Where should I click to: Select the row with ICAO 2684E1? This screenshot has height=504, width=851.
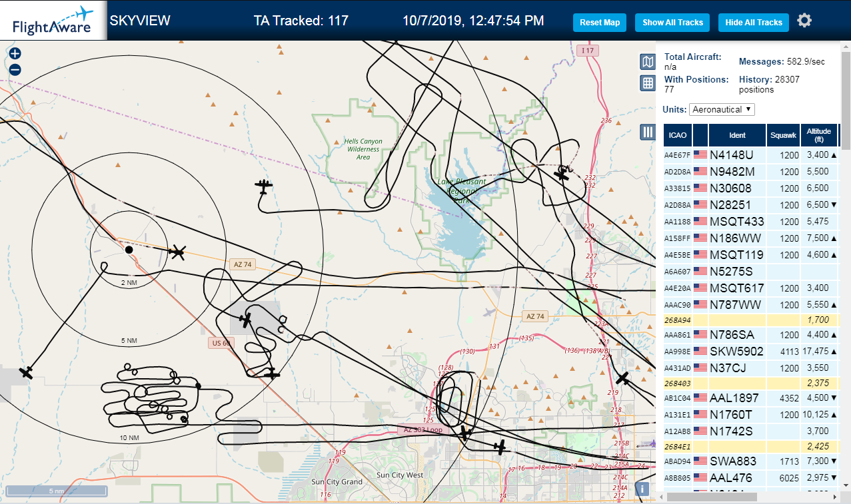pos(750,446)
